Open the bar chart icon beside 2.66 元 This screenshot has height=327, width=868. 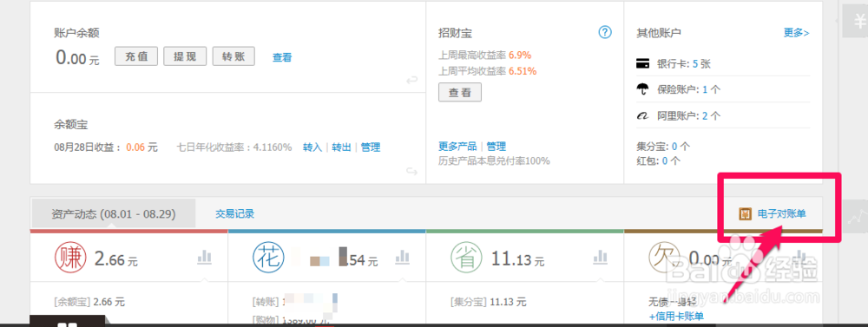(204, 257)
